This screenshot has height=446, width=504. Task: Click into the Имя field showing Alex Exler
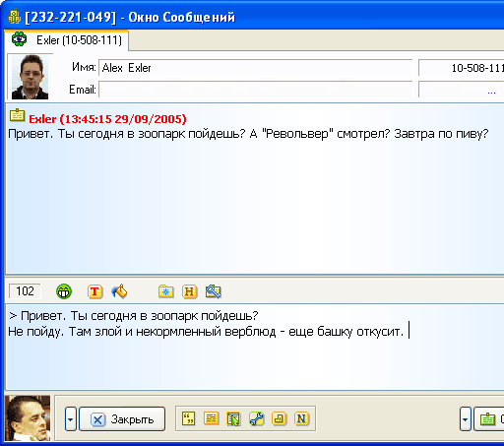click(255, 68)
